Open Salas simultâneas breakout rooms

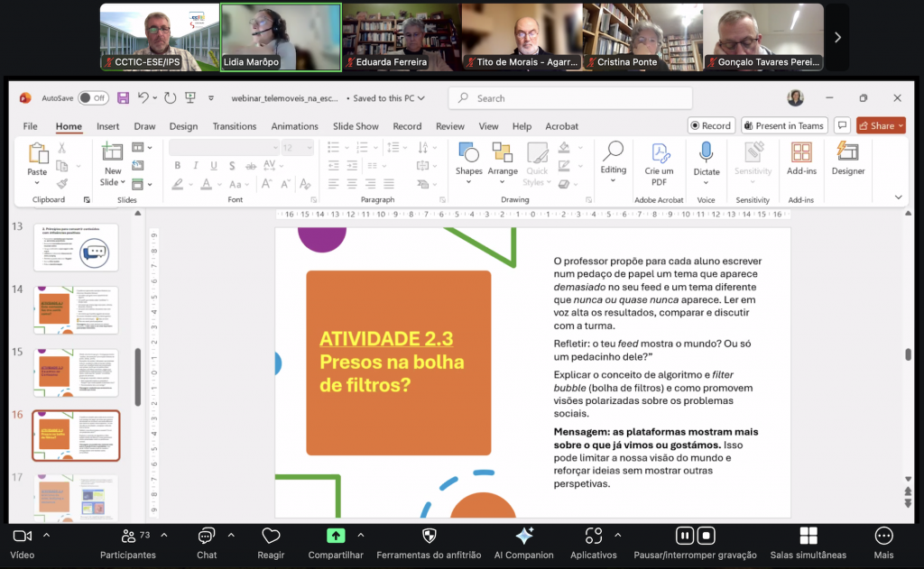[808, 541]
